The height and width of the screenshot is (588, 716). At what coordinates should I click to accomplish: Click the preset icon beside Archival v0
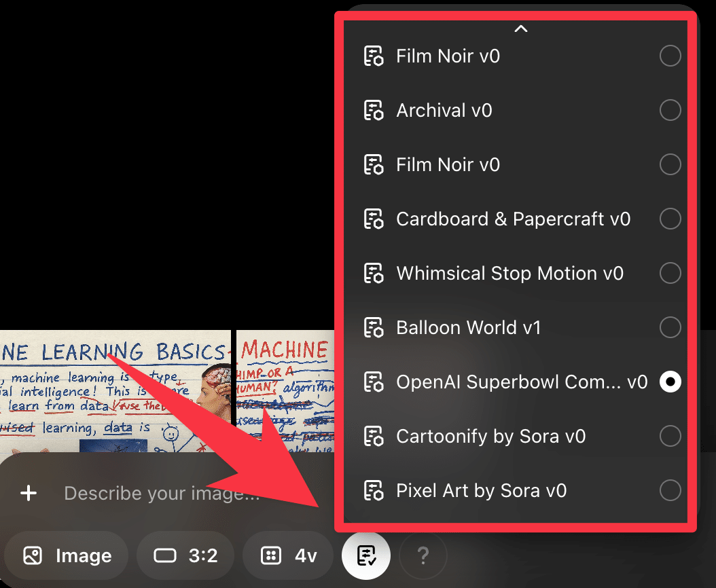(x=374, y=111)
